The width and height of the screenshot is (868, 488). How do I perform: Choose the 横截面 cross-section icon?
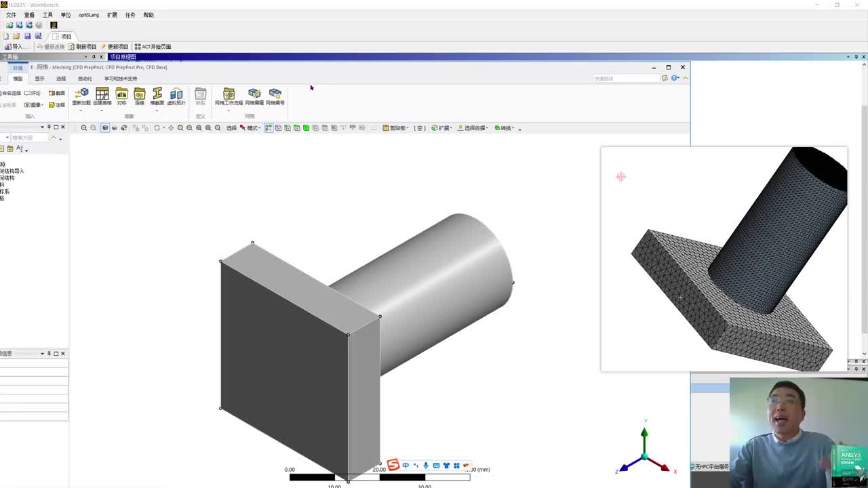[157, 96]
